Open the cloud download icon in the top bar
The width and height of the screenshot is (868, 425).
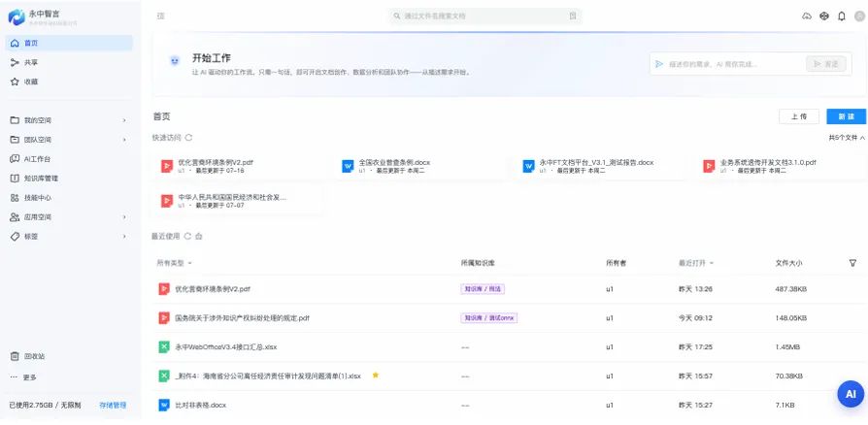(807, 16)
